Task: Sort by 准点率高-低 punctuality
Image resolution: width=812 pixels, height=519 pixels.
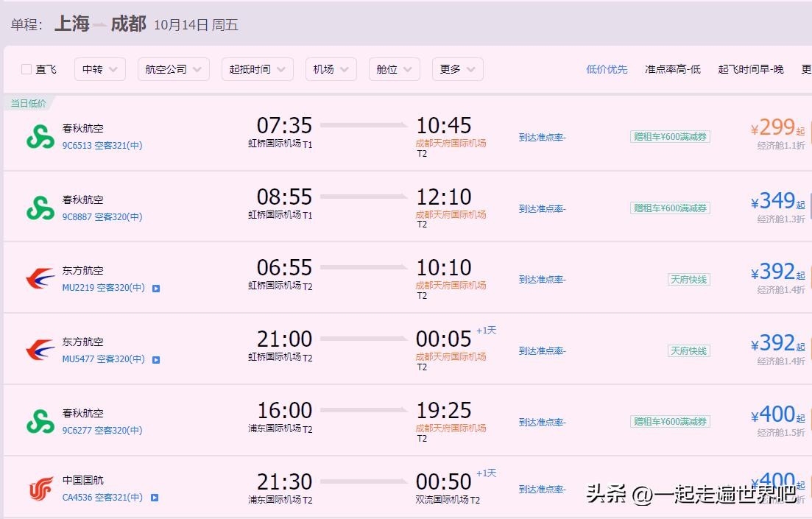Action: [672, 69]
